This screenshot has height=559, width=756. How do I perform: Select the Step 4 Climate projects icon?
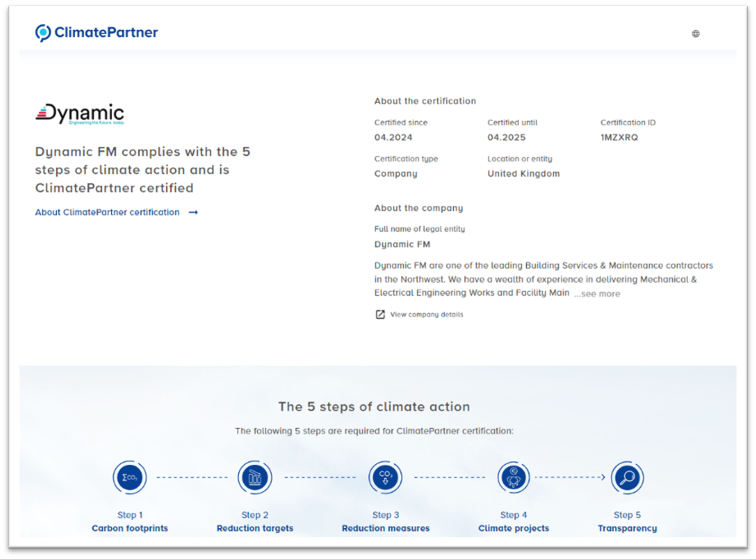514,477
